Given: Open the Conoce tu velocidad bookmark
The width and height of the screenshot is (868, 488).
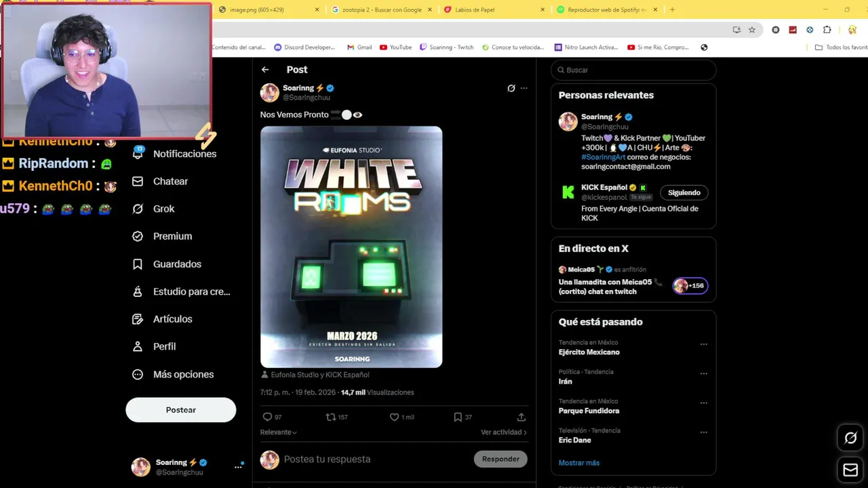Looking at the screenshot, I should click(513, 47).
